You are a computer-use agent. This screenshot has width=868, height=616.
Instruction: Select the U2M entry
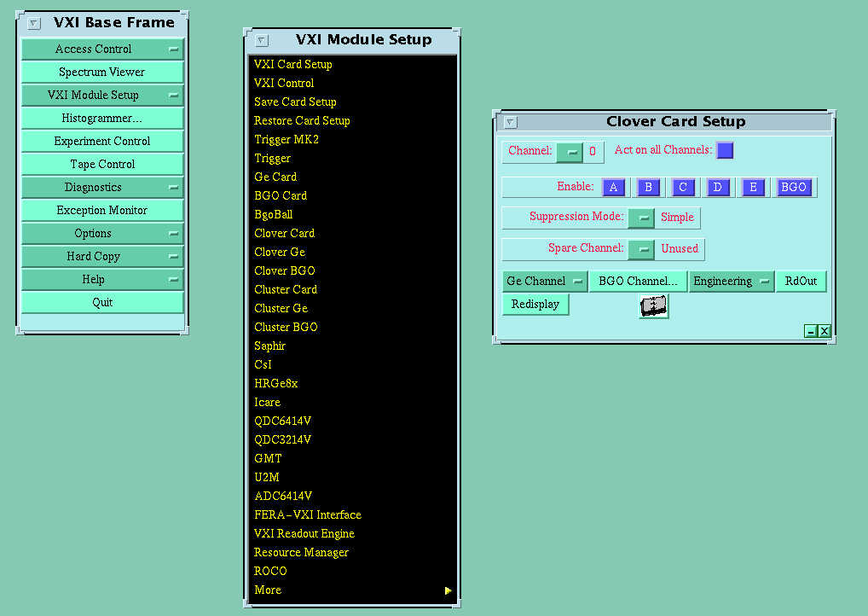[352, 478]
